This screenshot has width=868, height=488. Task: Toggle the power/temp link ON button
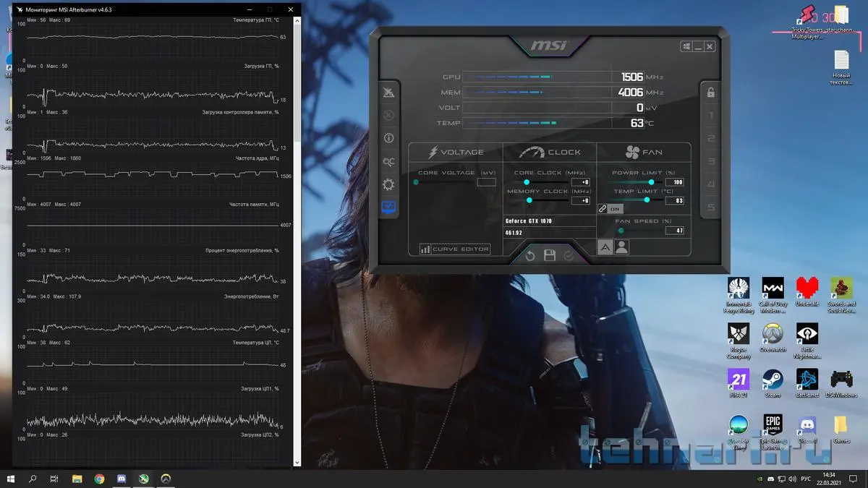(611, 208)
